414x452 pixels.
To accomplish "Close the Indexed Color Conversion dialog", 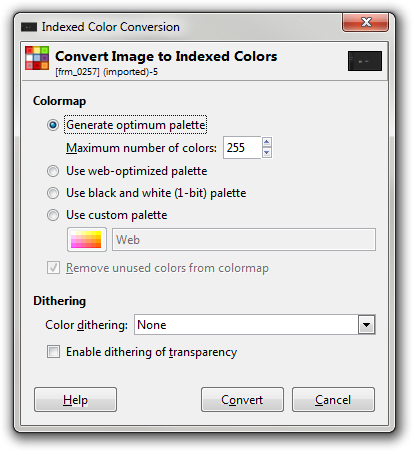I will [366, 23].
